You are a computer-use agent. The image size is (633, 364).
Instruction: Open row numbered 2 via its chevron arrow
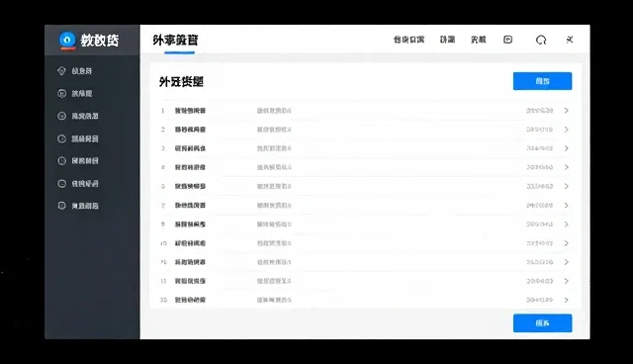tap(567, 130)
